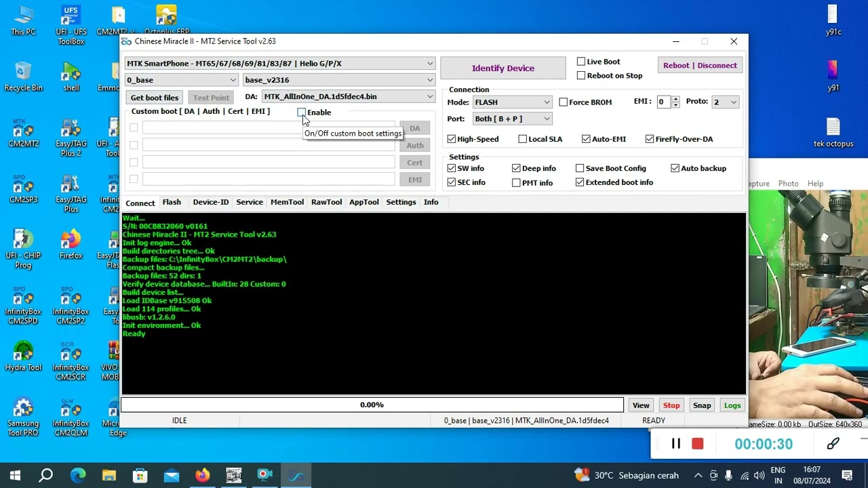Go to the Service tab

pos(250,202)
